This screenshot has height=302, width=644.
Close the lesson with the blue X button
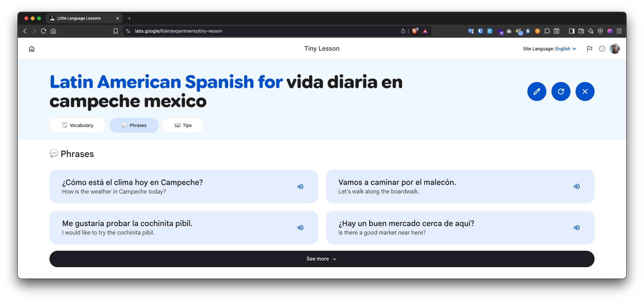coord(585,91)
